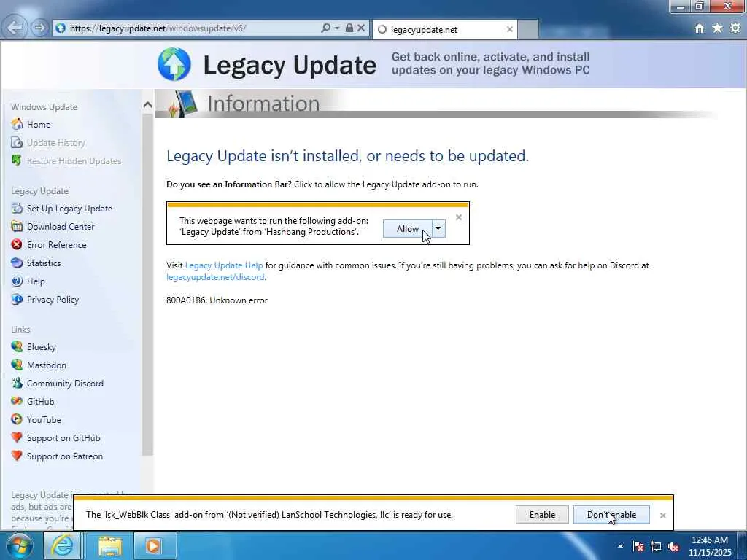Stop page loading with address bar X
Viewport: 747px width, 560px height.
coord(361,28)
